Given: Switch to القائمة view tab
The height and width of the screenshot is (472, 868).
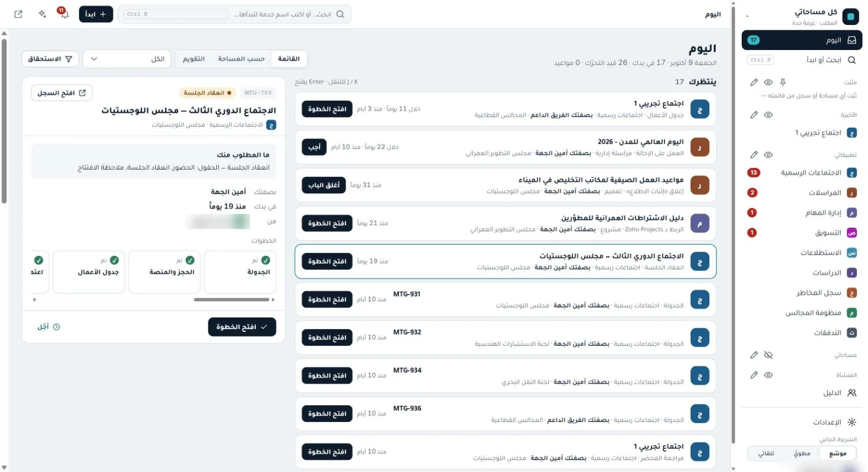Looking at the screenshot, I should [x=289, y=59].
